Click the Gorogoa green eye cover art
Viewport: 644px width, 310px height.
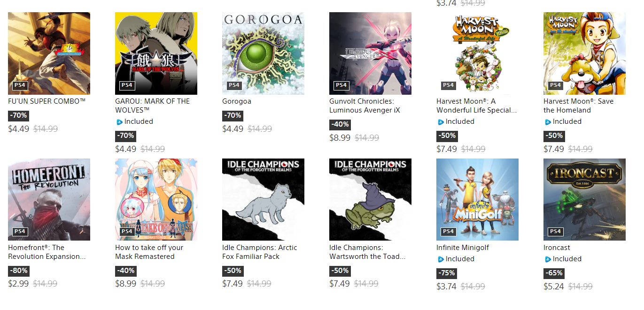(263, 53)
